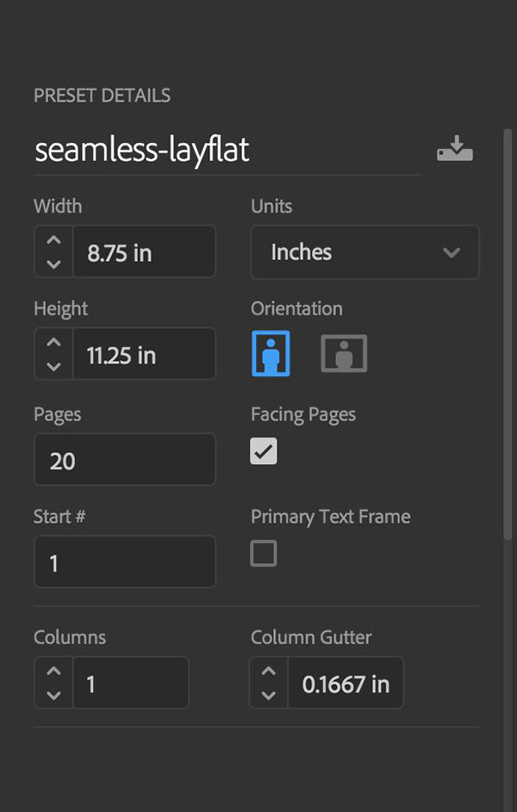
Task: Select landscape orientation icon
Action: pos(344,353)
